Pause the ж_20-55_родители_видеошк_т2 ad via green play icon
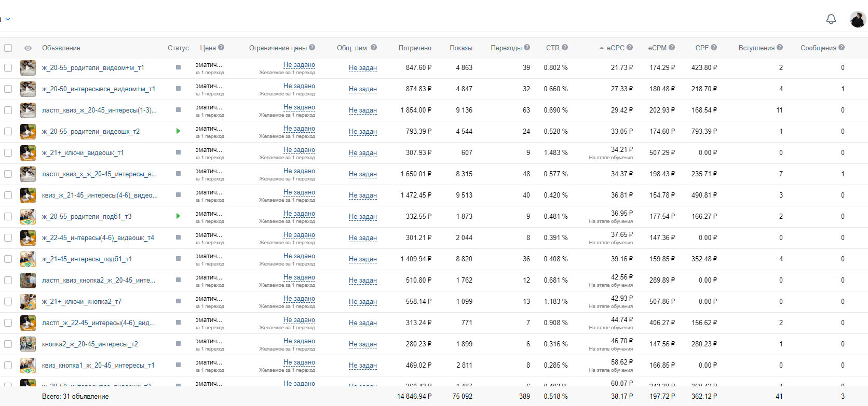The height and width of the screenshot is (406, 868). pos(178,131)
